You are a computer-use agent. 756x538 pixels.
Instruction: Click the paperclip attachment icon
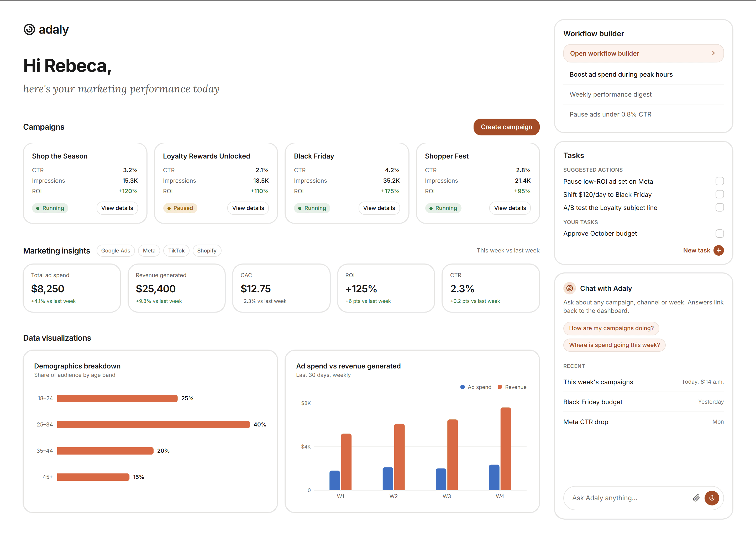(x=696, y=498)
